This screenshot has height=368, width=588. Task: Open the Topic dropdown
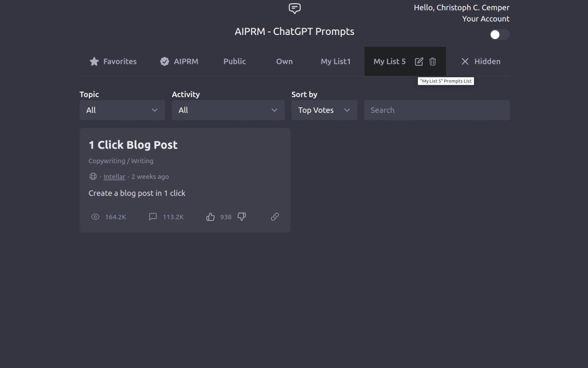coord(122,110)
